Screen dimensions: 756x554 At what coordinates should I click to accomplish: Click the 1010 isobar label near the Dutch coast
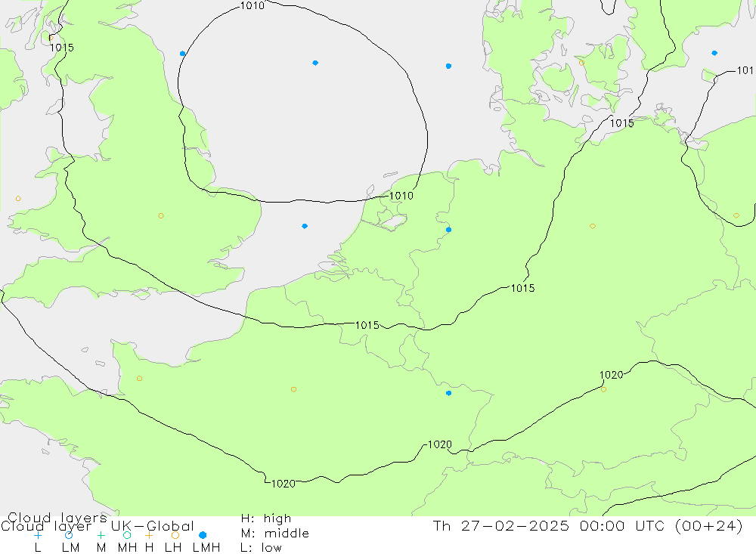pyautogui.click(x=401, y=196)
